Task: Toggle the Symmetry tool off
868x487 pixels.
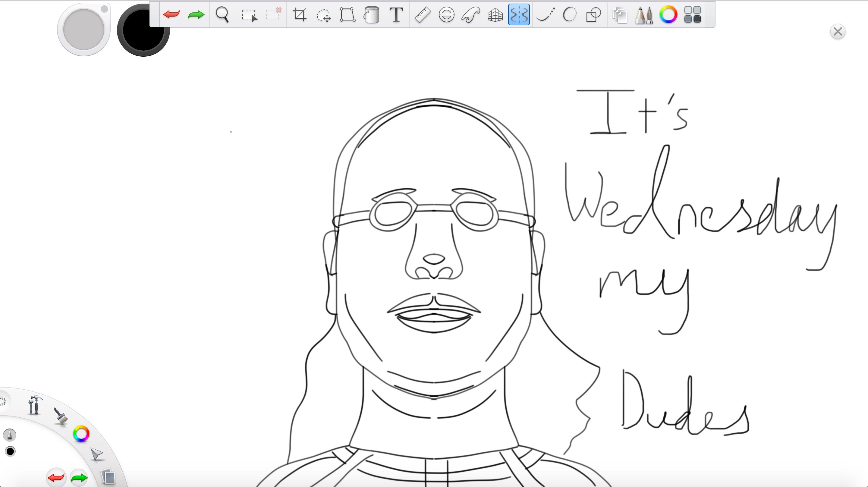Action: 519,15
